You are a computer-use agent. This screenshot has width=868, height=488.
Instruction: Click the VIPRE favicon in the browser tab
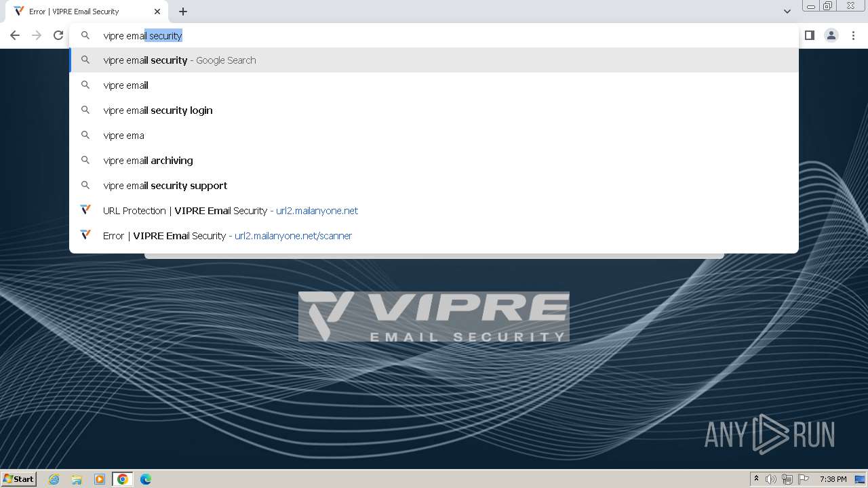click(19, 12)
